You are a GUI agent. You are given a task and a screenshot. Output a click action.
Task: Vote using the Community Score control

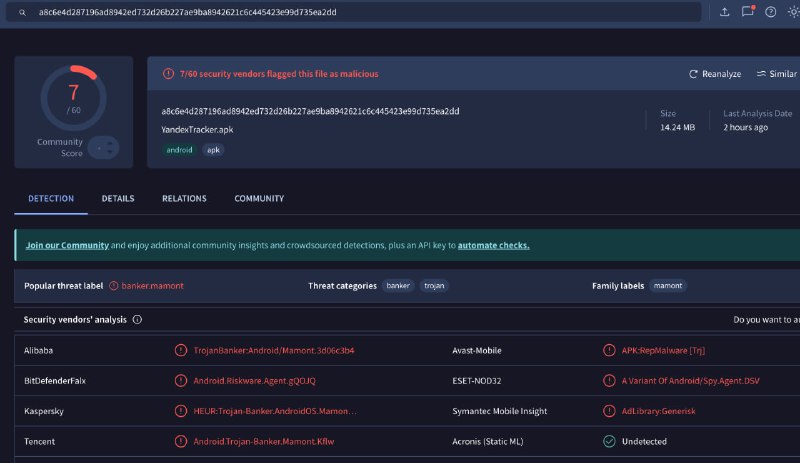point(104,148)
